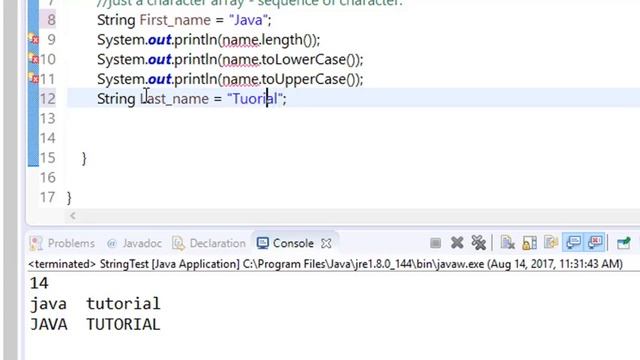Click the 'out' field on line 10

click(x=159, y=60)
